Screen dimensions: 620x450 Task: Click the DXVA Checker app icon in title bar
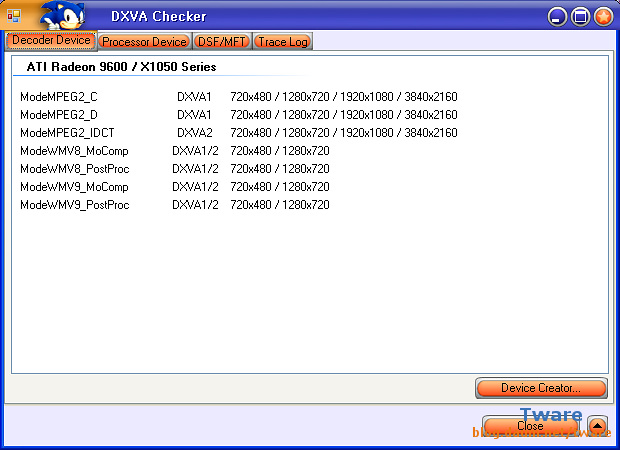14,16
